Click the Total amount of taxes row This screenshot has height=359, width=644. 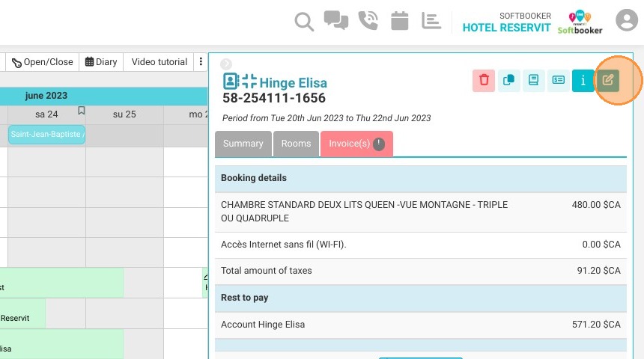421,271
